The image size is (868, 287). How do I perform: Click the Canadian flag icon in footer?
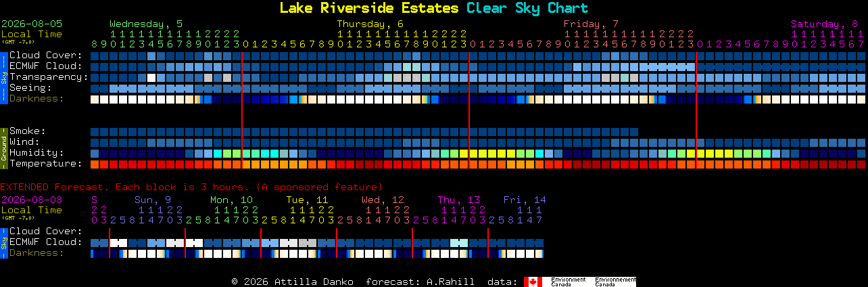533,282
